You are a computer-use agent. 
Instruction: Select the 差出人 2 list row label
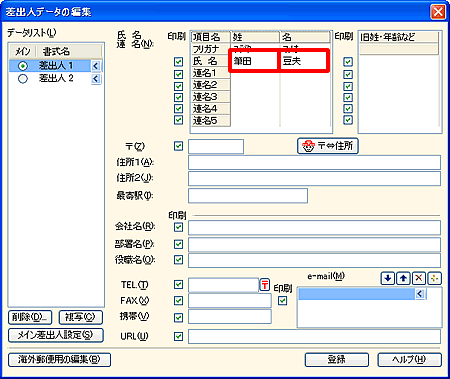pyautogui.click(x=56, y=78)
